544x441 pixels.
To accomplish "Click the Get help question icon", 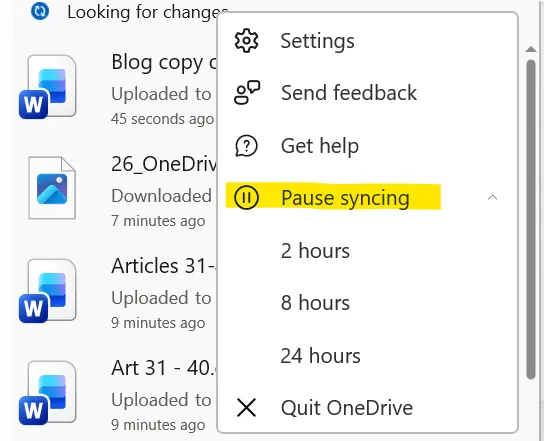I will click(246, 146).
